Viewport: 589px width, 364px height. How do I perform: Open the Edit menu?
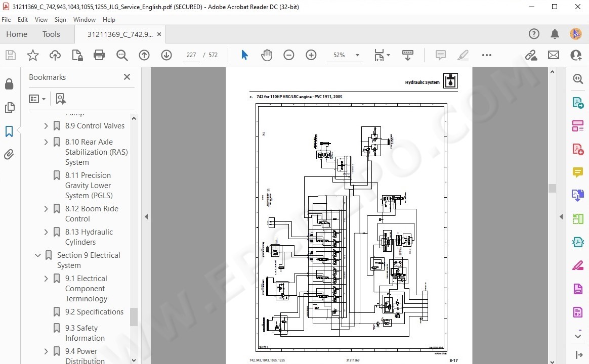click(23, 20)
